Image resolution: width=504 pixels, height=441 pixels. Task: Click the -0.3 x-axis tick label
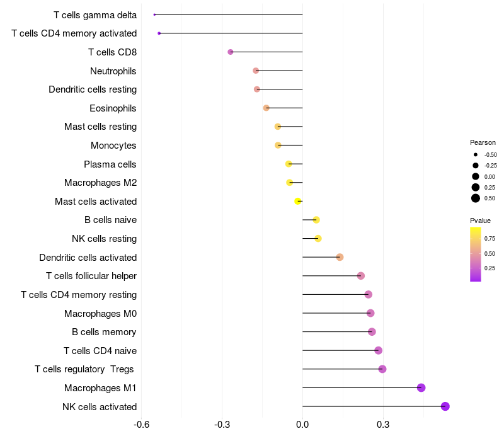tap(222, 425)
